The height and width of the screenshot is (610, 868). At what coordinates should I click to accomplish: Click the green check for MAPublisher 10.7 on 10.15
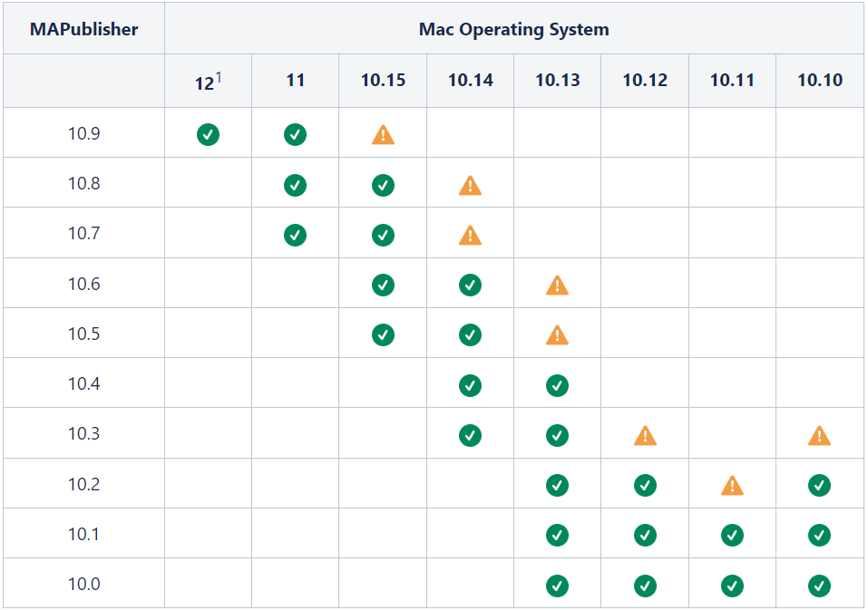click(x=383, y=235)
